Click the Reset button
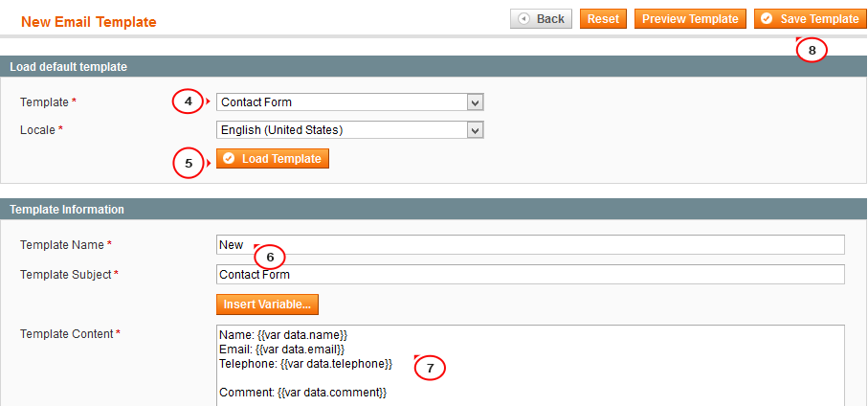868x406 pixels. click(x=603, y=19)
